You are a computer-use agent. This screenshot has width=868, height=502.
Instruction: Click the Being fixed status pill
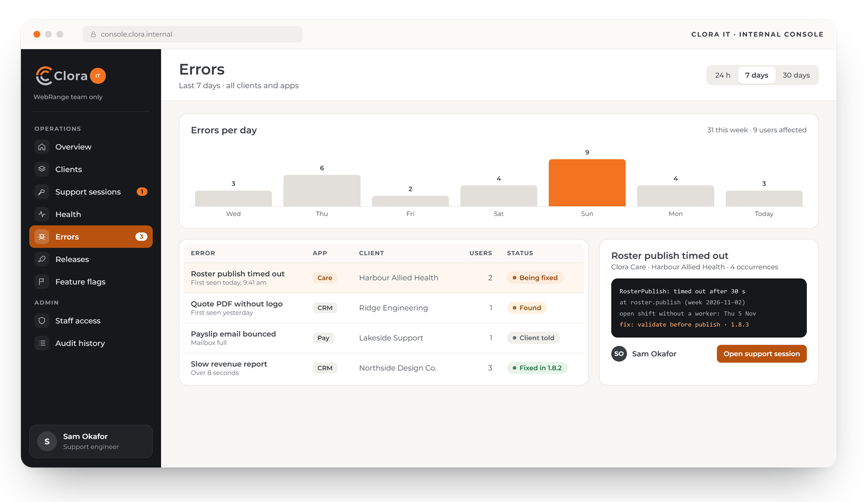tap(535, 278)
